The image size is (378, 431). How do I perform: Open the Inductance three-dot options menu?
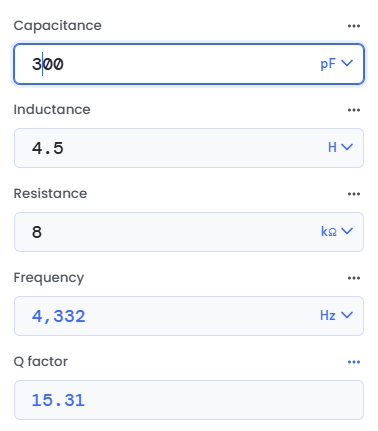354,110
